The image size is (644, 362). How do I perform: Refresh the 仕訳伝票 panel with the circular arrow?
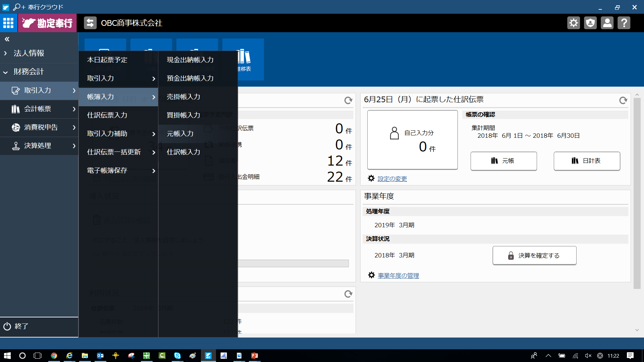(624, 100)
